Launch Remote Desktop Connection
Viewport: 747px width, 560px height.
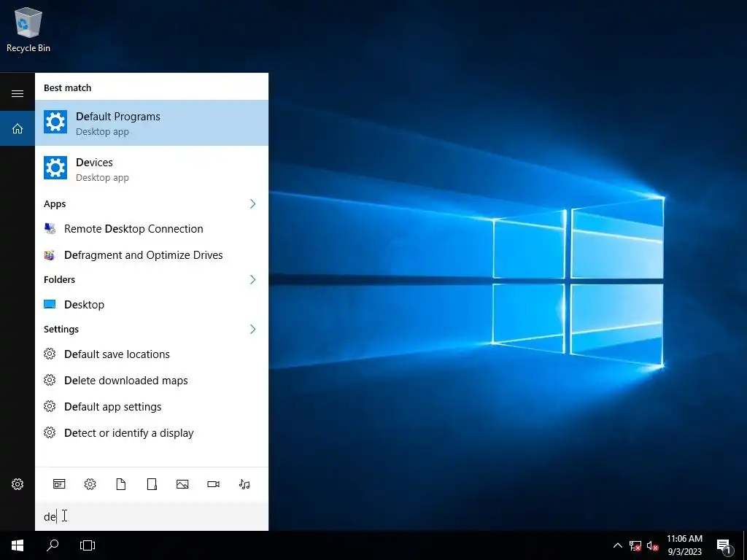pyautogui.click(x=152, y=228)
